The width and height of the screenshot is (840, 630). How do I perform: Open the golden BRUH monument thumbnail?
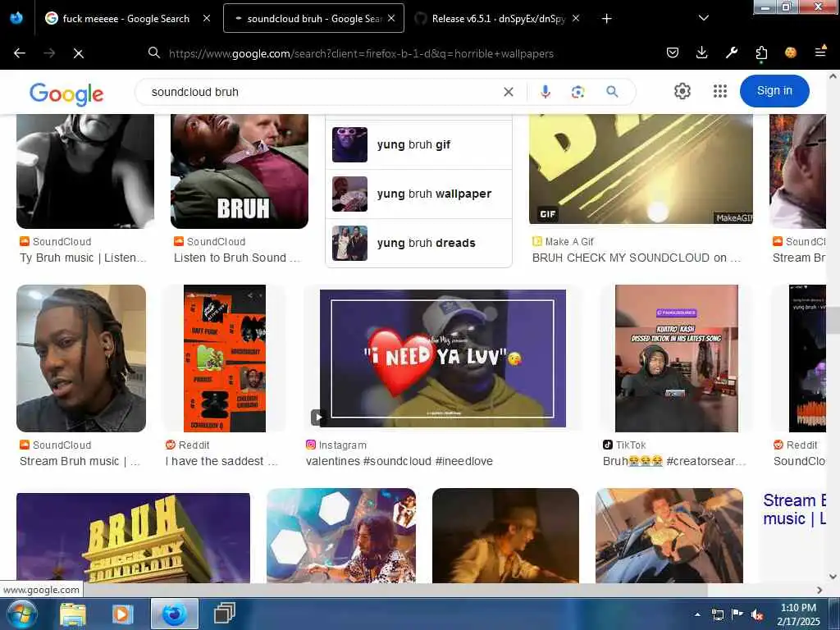[x=134, y=538]
